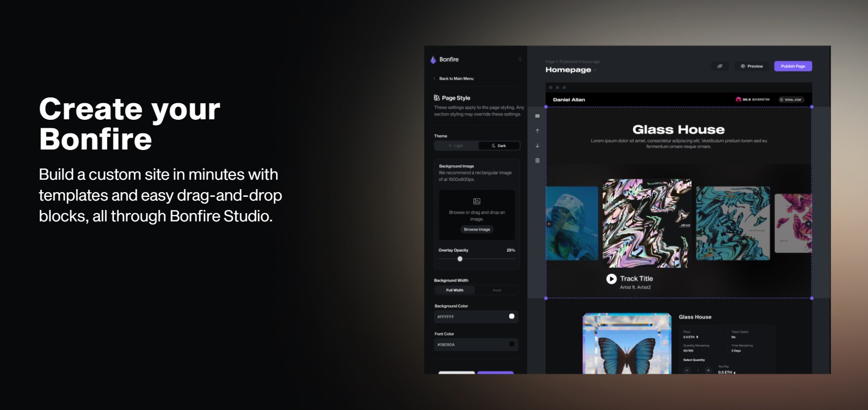This screenshot has width=868, height=410.
Task: Expand the Homepage page dropdown
Action: (x=595, y=70)
